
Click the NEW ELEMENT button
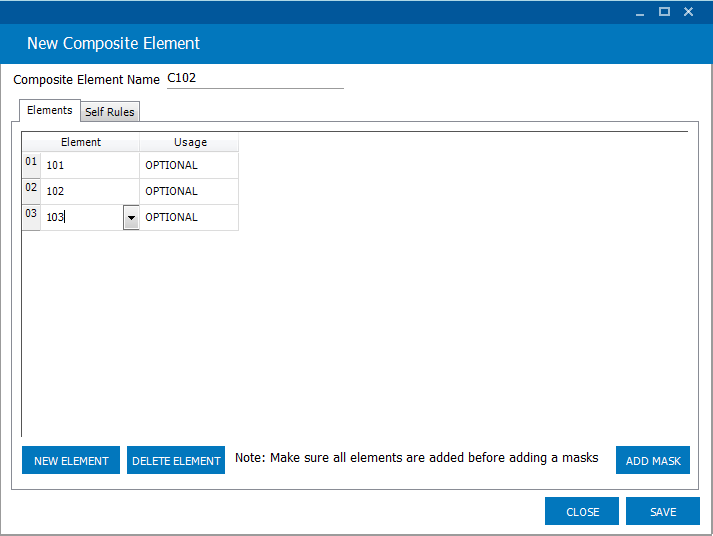(x=71, y=460)
